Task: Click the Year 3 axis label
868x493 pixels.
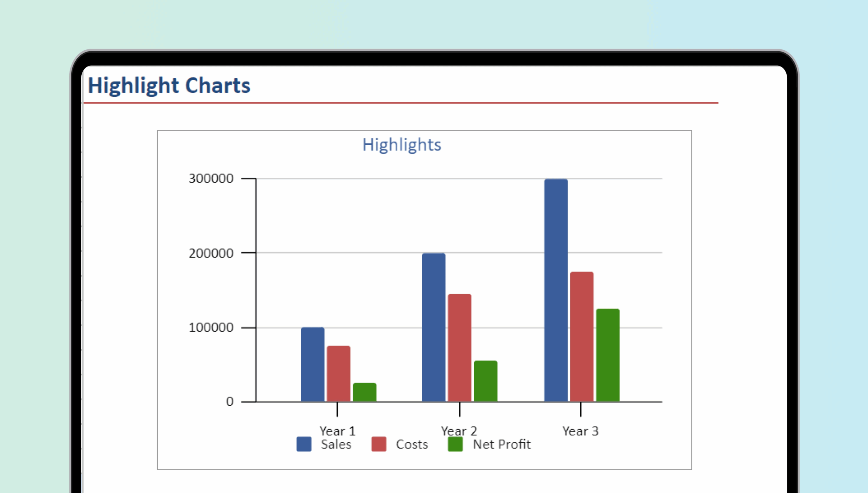Action: pyautogui.click(x=580, y=431)
